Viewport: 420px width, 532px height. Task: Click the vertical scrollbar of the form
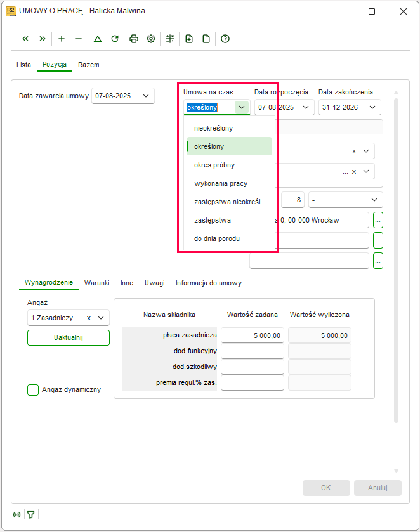click(x=396, y=260)
